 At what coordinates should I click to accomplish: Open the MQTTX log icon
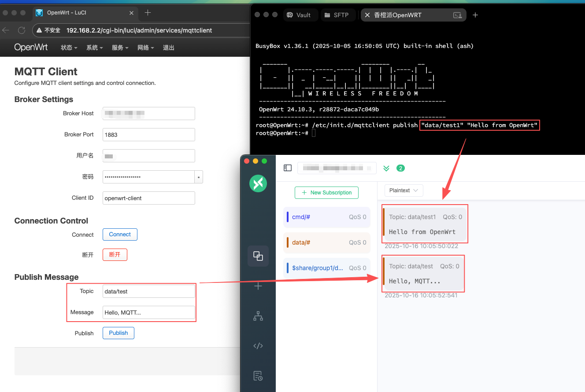pos(258,376)
